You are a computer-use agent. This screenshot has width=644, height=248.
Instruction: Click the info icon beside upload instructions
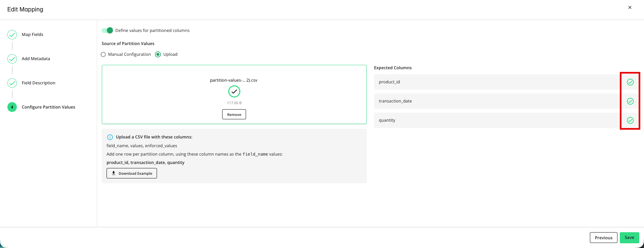110,137
